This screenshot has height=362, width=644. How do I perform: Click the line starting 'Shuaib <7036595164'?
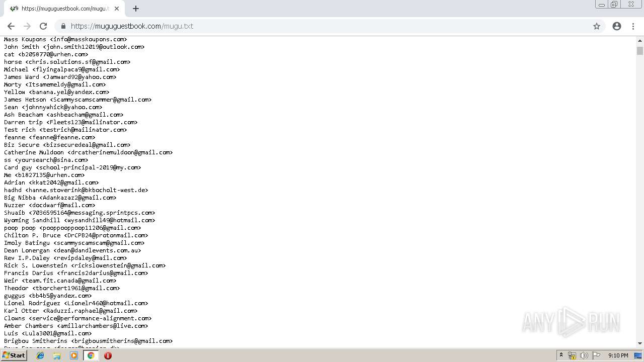79,213
